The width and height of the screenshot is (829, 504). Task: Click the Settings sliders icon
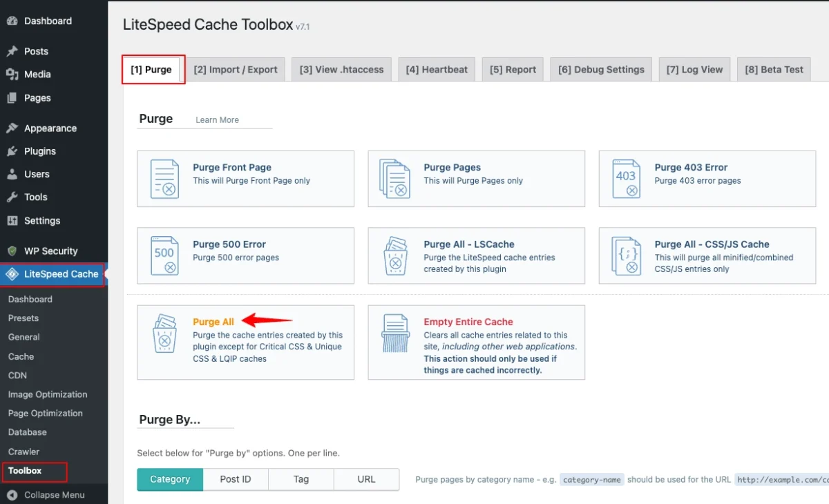pos(12,221)
